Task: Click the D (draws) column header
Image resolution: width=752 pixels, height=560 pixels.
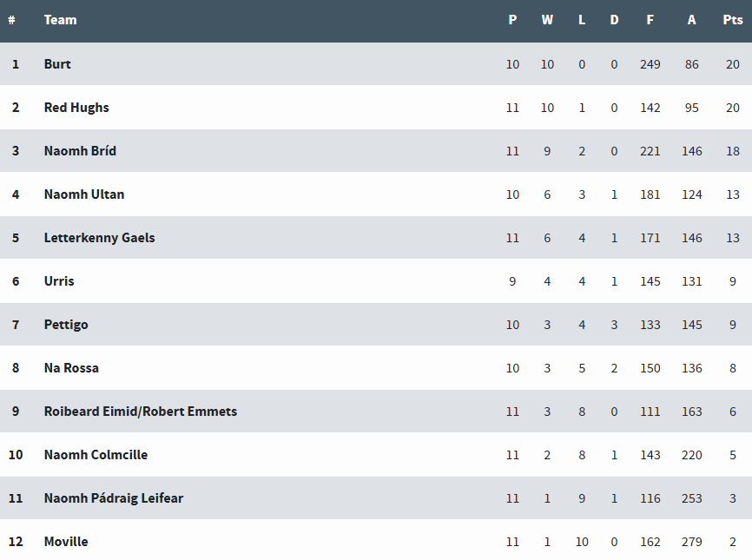Action: tap(614, 20)
